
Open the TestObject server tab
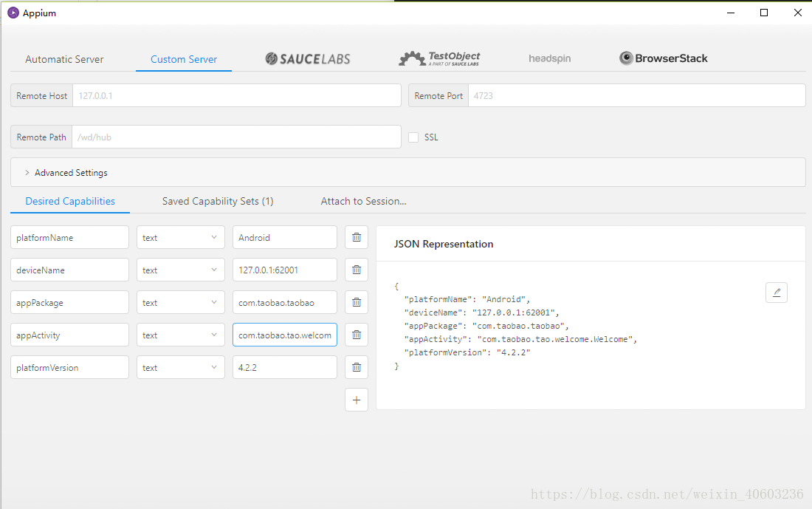pos(440,58)
